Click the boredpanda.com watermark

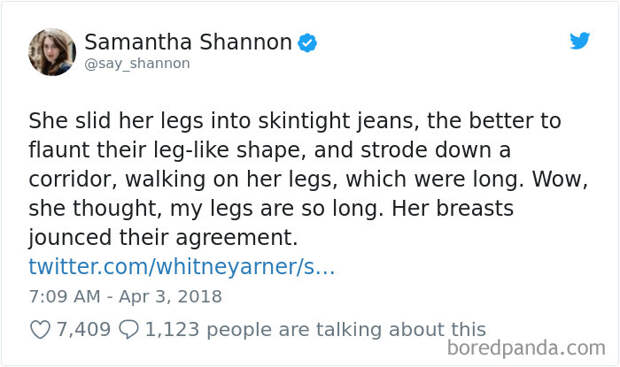[x=526, y=348]
